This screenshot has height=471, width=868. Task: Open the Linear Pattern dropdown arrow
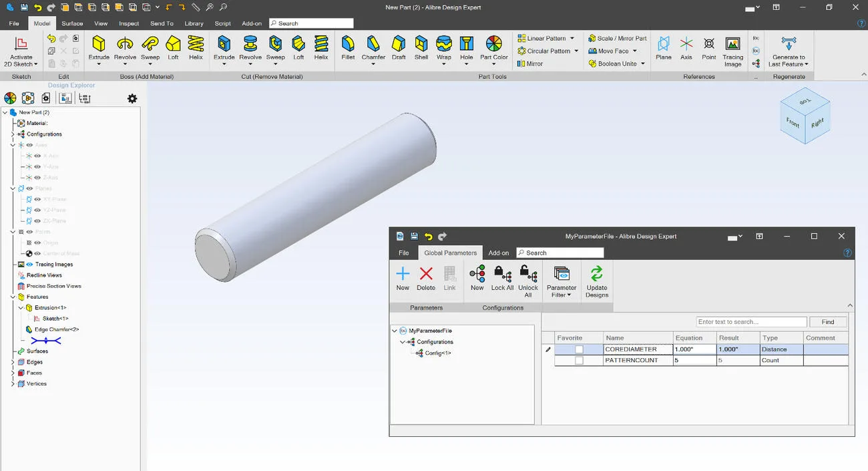572,38
